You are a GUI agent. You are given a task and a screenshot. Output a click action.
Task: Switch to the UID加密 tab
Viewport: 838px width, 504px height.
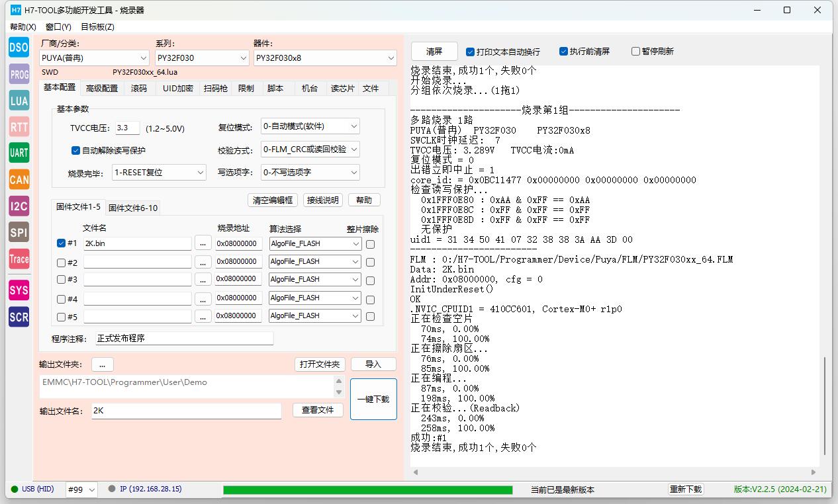pyautogui.click(x=178, y=89)
